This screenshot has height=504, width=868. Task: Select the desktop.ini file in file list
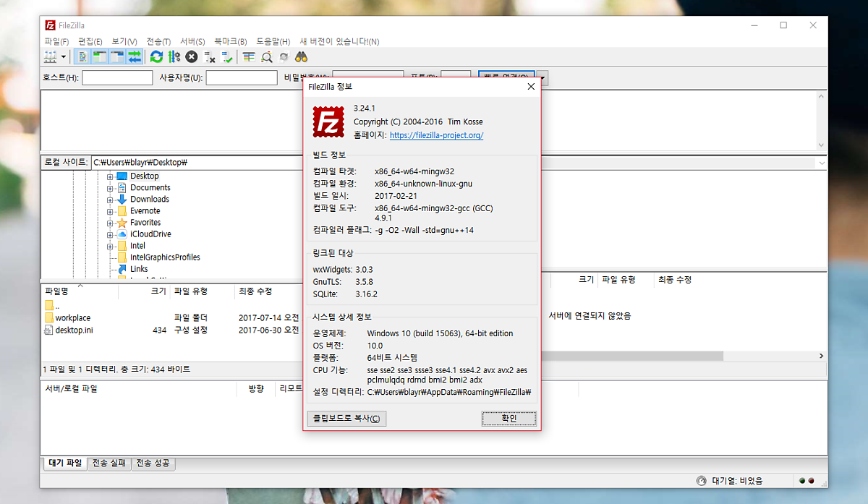[68, 330]
